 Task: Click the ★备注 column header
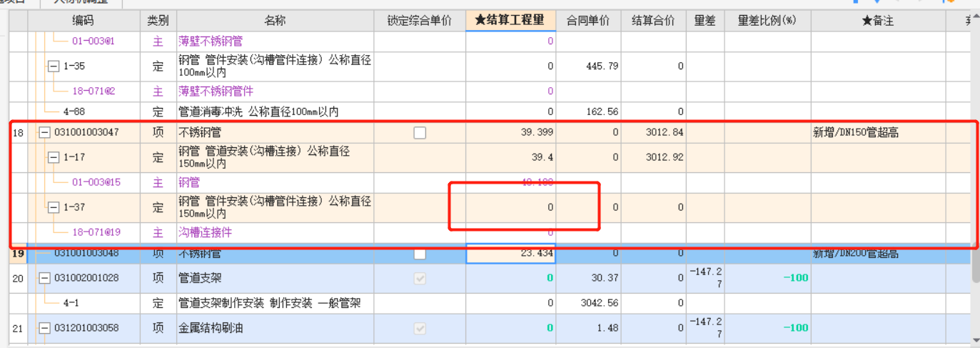(878, 21)
